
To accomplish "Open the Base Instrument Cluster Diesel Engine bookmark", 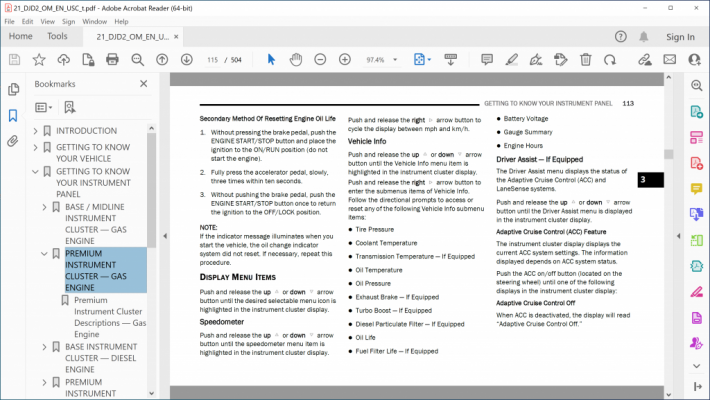I will (x=101, y=358).
